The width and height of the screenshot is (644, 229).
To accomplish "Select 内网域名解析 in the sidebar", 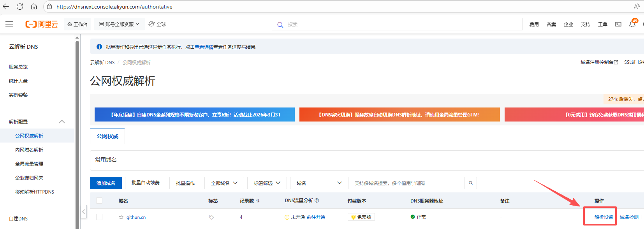I will (29, 150).
